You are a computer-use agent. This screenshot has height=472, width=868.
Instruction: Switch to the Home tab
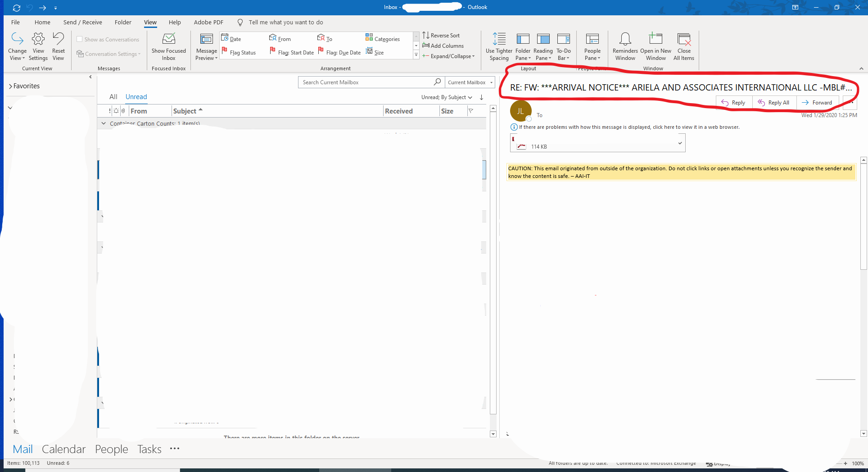coord(42,22)
